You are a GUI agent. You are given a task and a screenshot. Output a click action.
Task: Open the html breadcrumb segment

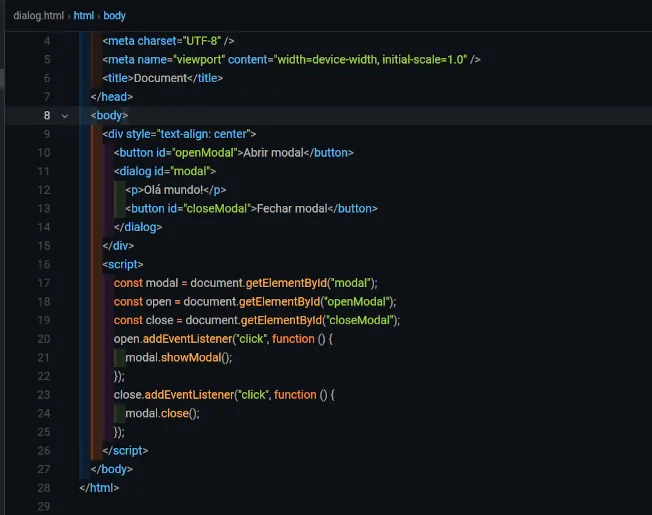coord(84,16)
